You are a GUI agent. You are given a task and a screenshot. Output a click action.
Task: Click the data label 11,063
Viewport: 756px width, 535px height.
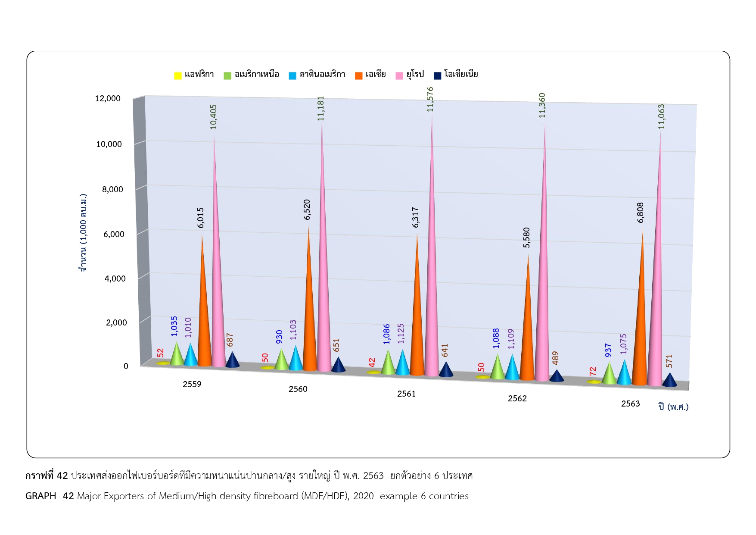[662, 117]
